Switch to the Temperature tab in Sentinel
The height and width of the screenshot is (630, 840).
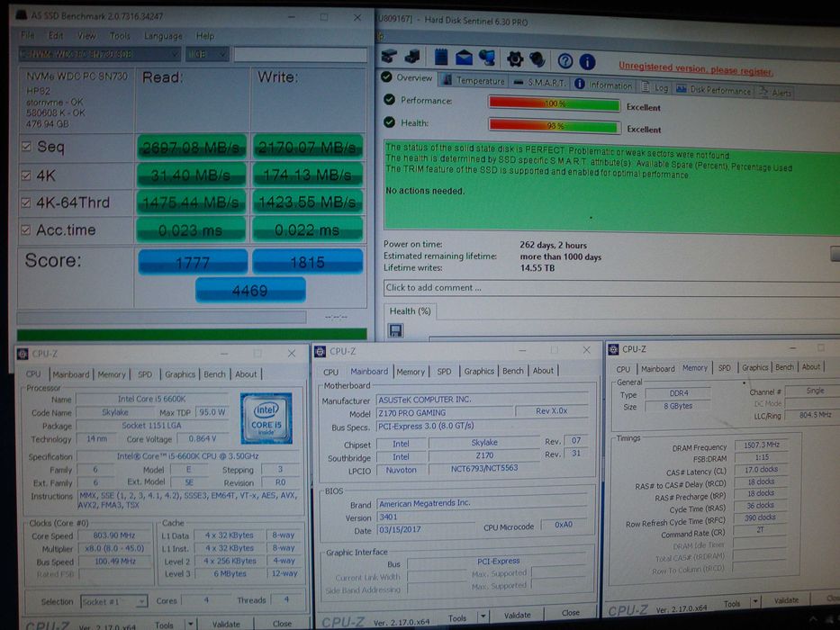pyautogui.click(x=474, y=80)
